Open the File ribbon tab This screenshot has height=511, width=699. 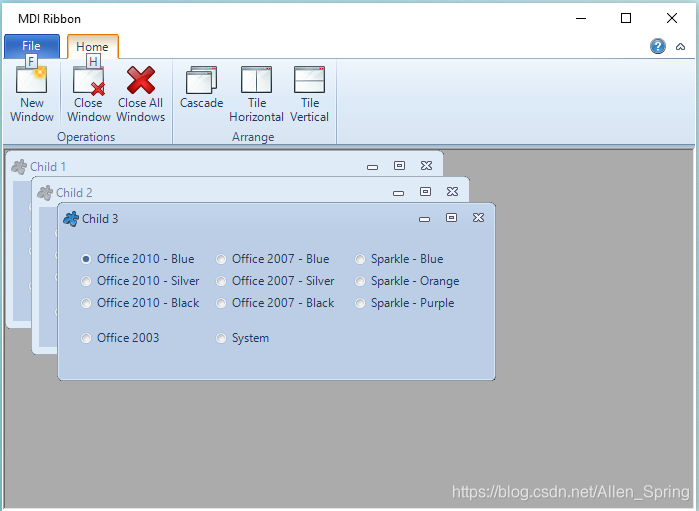point(32,46)
